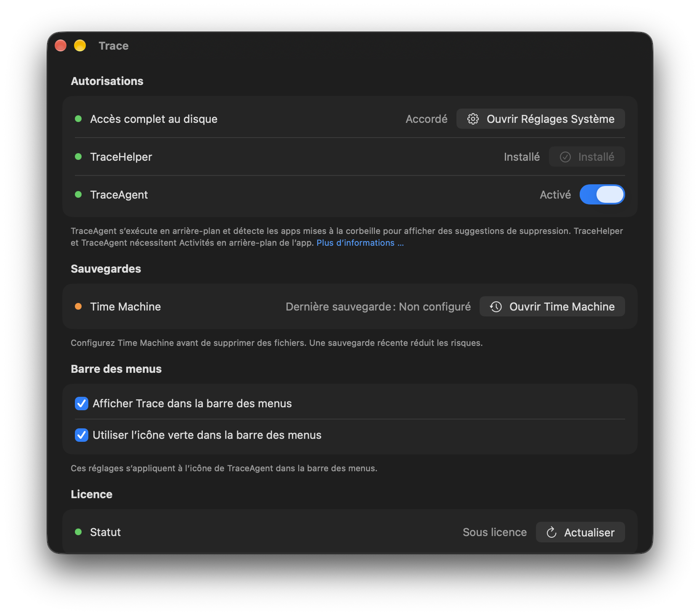Click the Dernière sauvegarde: Non configuré text

click(x=378, y=307)
